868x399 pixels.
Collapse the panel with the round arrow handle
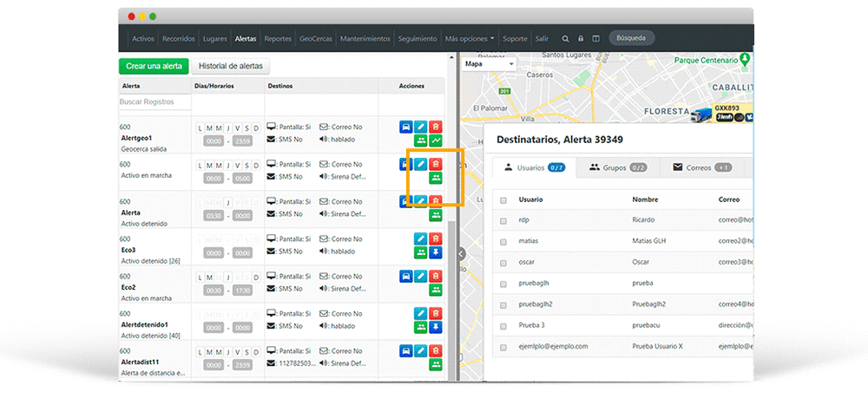(x=461, y=253)
